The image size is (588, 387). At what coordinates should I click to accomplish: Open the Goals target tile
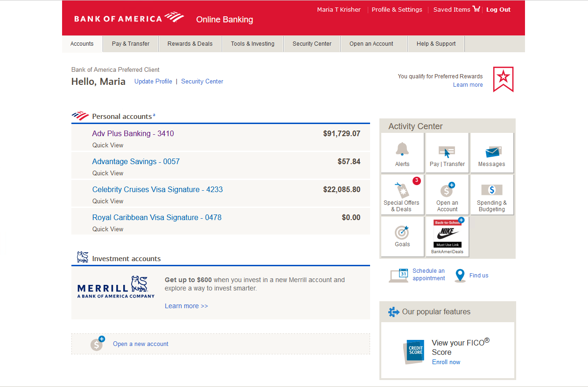click(402, 236)
